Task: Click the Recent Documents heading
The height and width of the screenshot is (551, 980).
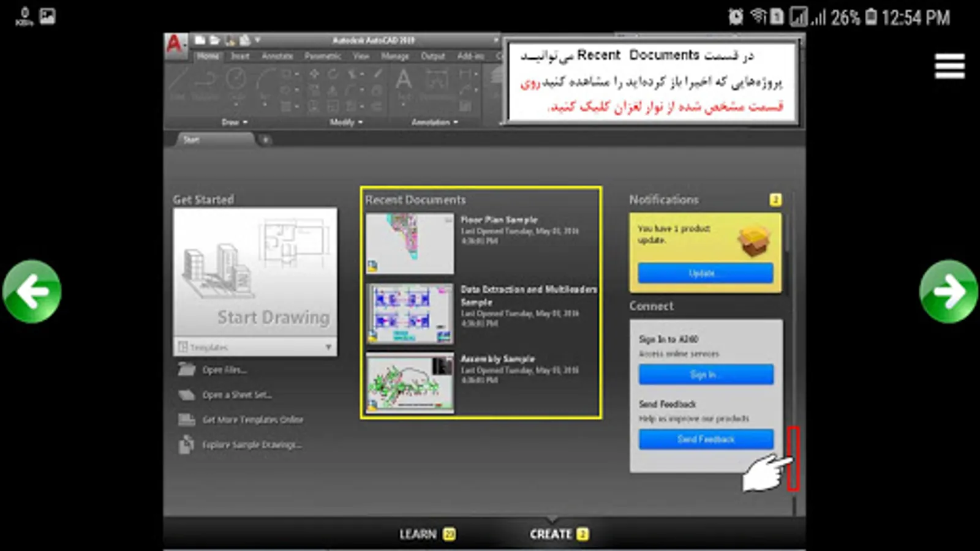Action: tap(415, 200)
